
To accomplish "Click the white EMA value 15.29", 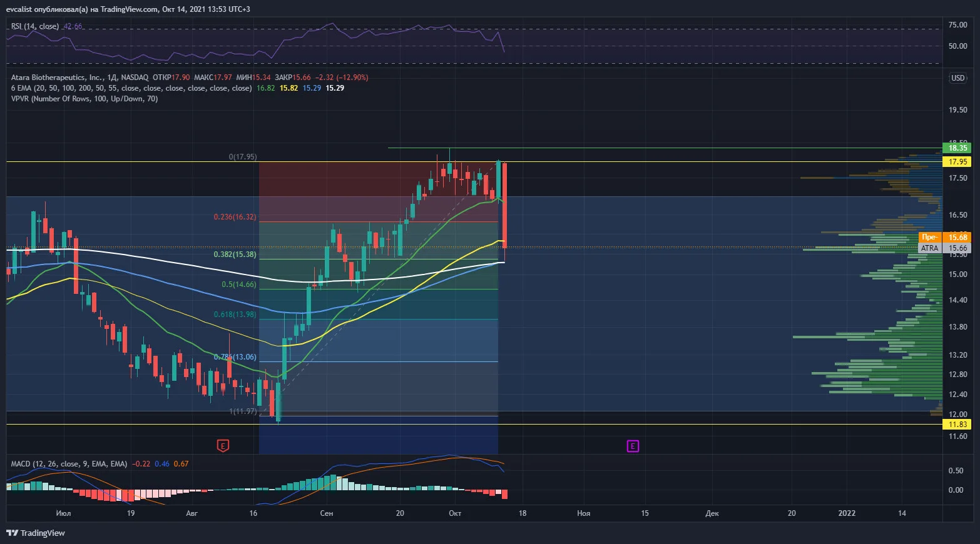I will coord(335,88).
